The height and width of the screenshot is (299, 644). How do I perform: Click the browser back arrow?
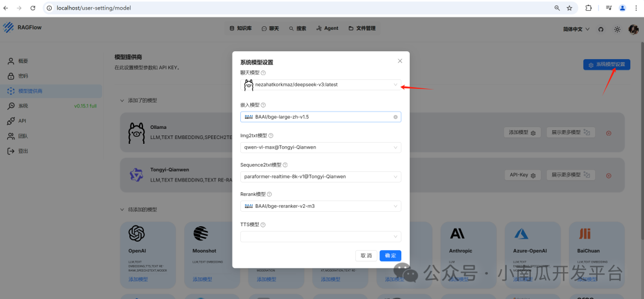pos(6,8)
